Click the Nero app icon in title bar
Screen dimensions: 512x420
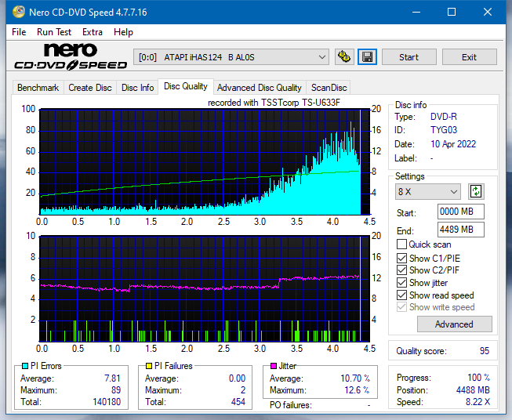pyautogui.click(x=19, y=12)
